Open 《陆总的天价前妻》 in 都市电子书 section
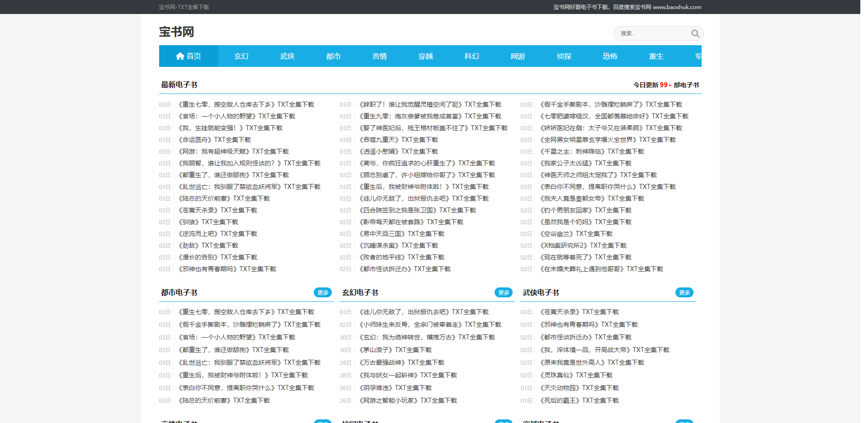Image resolution: width=868 pixels, height=423 pixels. click(x=223, y=400)
